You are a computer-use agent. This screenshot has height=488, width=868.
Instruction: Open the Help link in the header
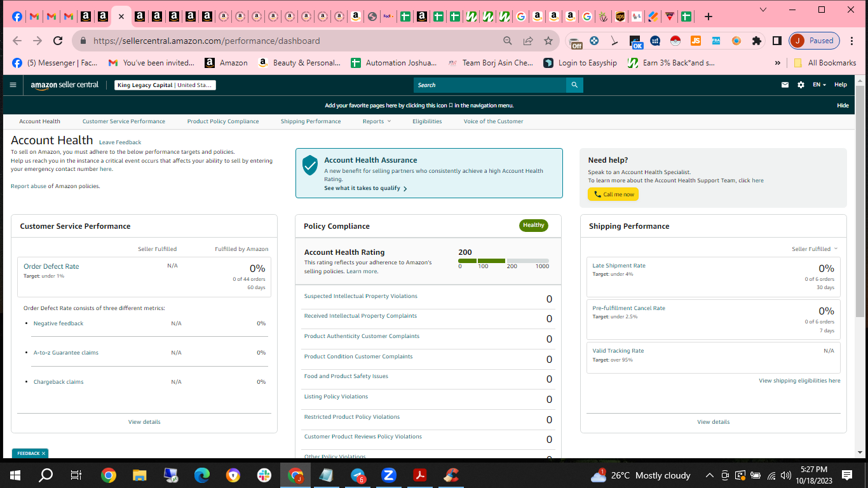tap(841, 85)
